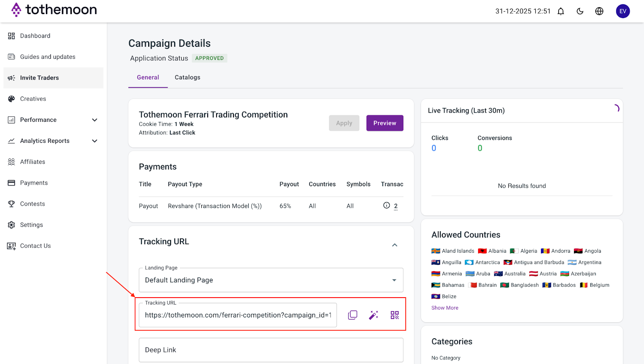Screen dimensions: 644x364
Task: Click the Preview button
Action: click(x=385, y=123)
